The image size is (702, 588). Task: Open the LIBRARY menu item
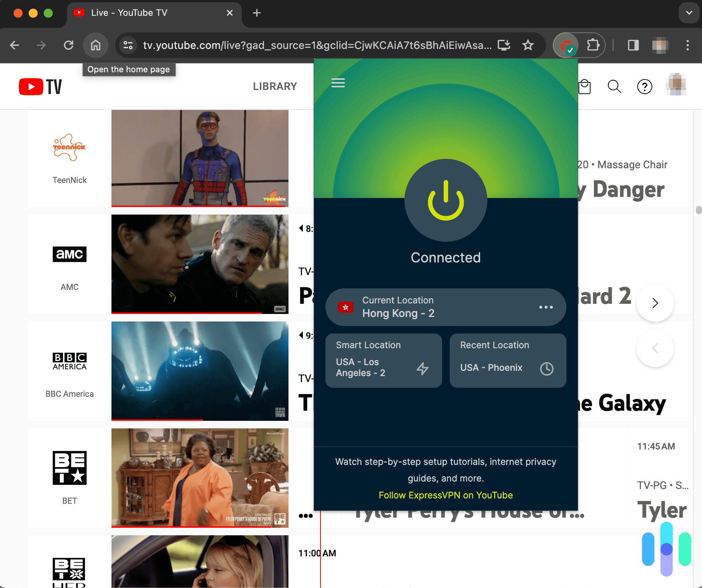pos(275,86)
